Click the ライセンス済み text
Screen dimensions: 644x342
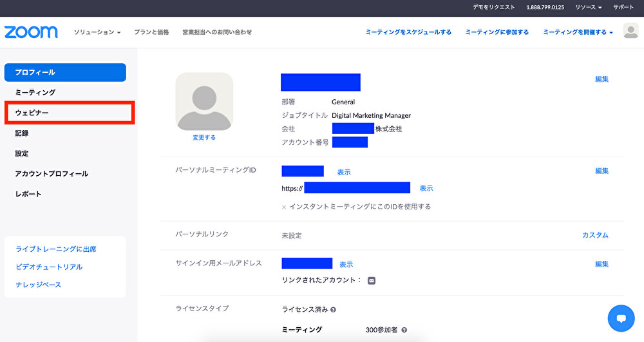tap(305, 310)
